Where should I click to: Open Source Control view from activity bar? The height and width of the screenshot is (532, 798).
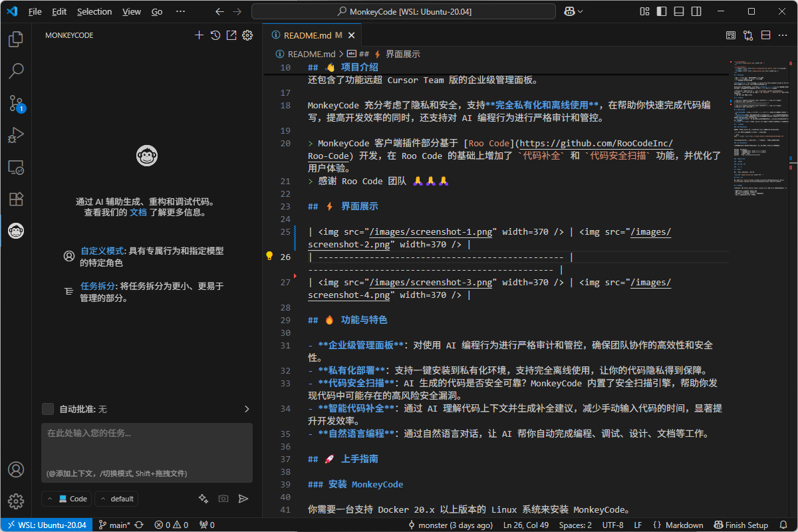[x=15, y=103]
